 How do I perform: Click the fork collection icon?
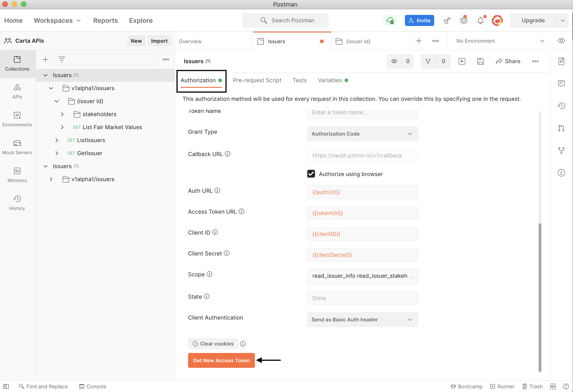click(428, 61)
